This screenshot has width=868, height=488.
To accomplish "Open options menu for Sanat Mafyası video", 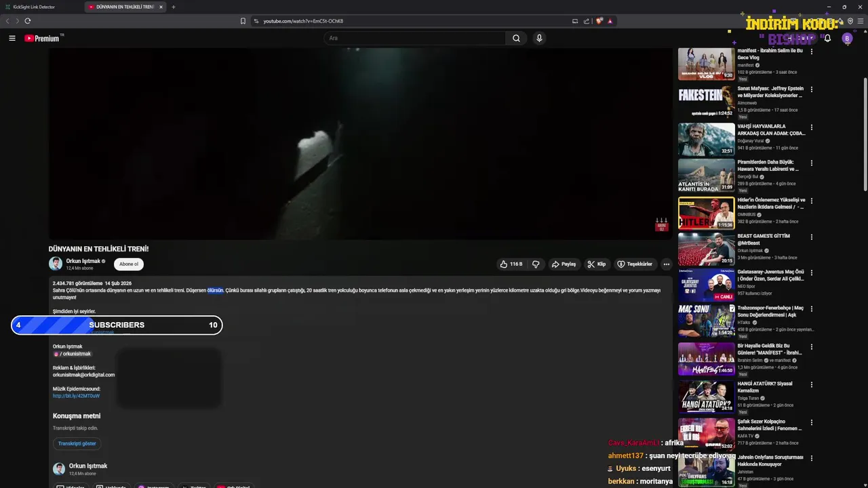I will (x=812, y=89).
